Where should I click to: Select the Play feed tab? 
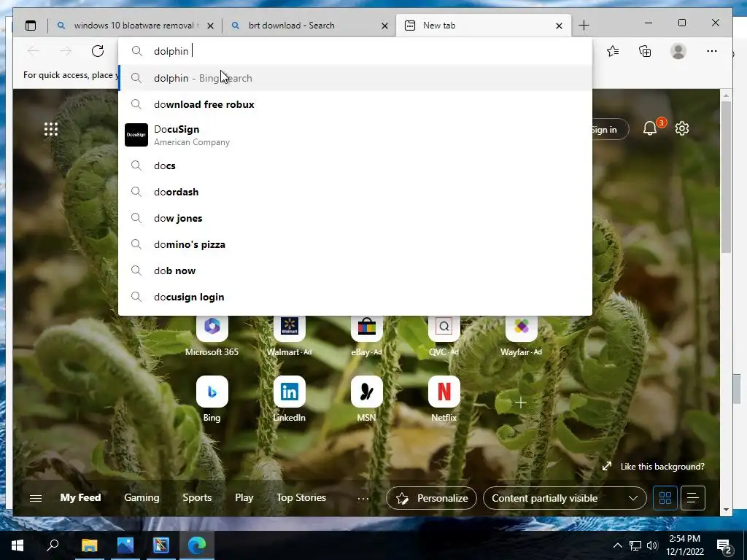point(244,497)
